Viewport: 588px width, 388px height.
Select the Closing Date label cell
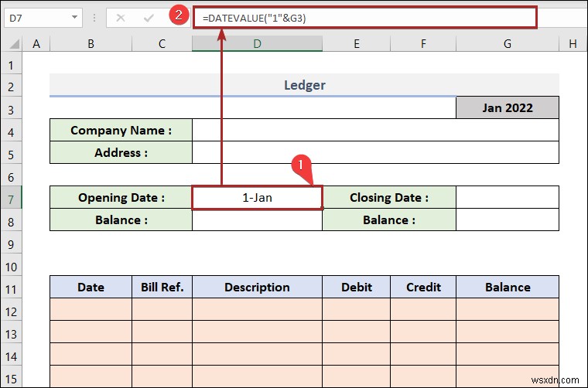click(x=389, y=197)
